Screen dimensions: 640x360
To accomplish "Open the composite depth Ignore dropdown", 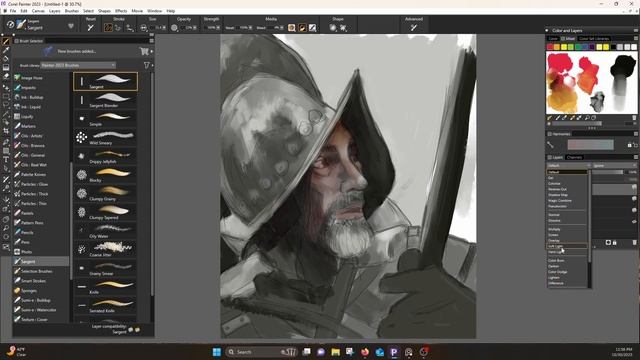I will (614, 165).
